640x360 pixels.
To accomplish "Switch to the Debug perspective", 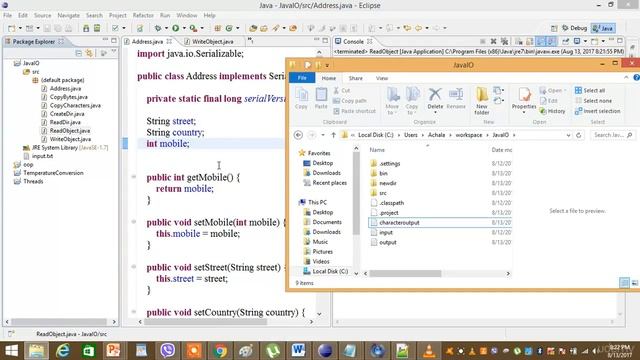I will click(x=575, y=28).
